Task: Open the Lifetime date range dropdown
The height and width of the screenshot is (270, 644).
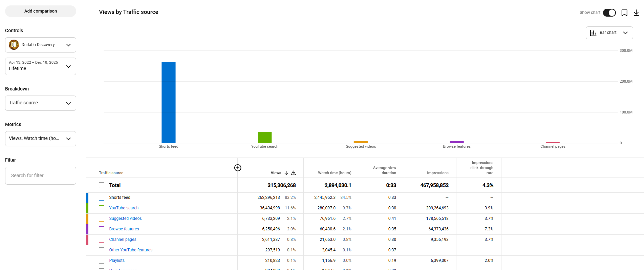Action: 41,66
